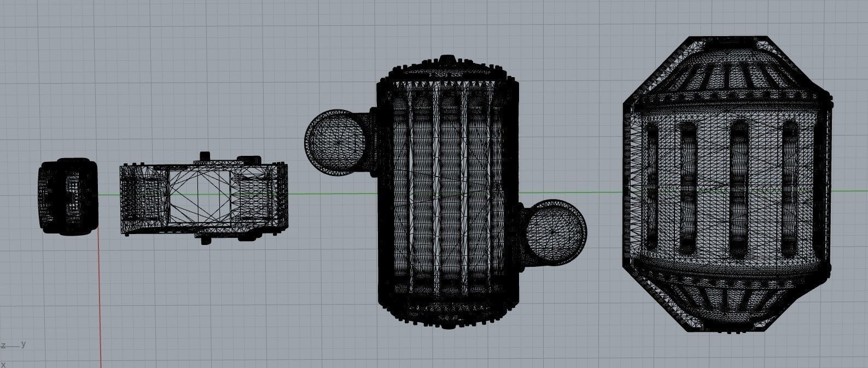The height and width of the screenshot is (368, 868).
Task: Select the small tire mesh object
Action: tap(68, 196)
